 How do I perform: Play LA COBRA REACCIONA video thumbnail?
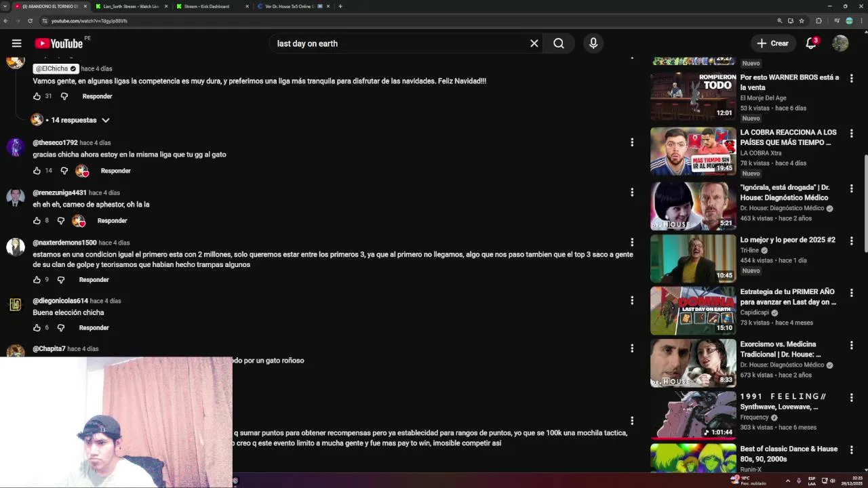click(693, 151)
